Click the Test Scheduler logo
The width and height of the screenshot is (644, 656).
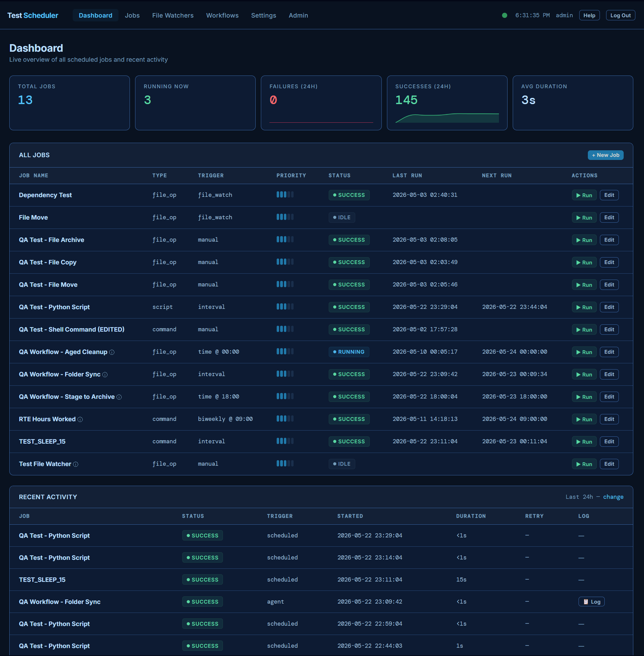point(33,16)
